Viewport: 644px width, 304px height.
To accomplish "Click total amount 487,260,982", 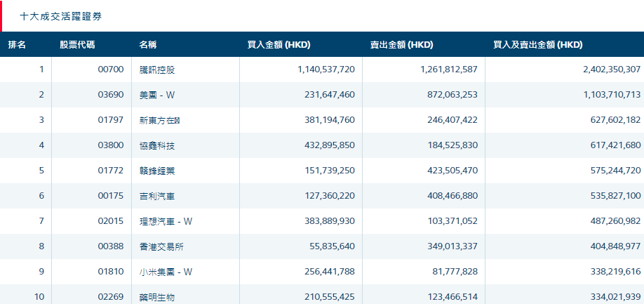I will click(x=615, y=221).
